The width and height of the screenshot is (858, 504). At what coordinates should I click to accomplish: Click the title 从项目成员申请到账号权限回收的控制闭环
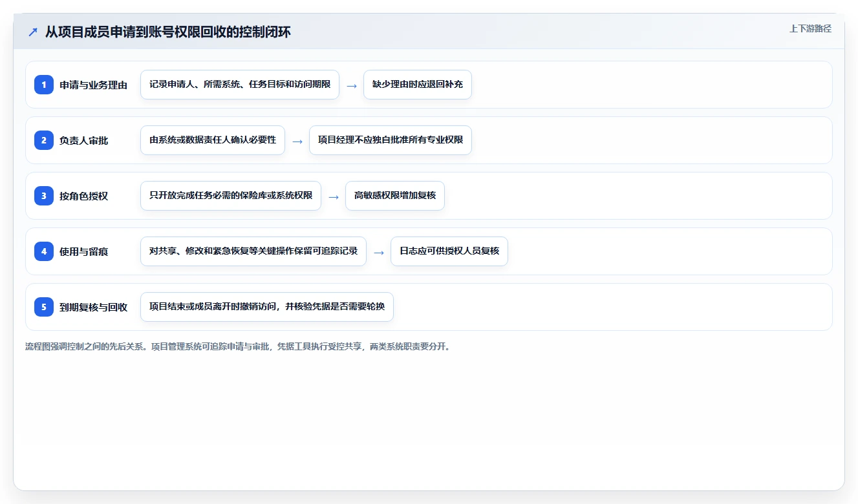pos(168,32)
